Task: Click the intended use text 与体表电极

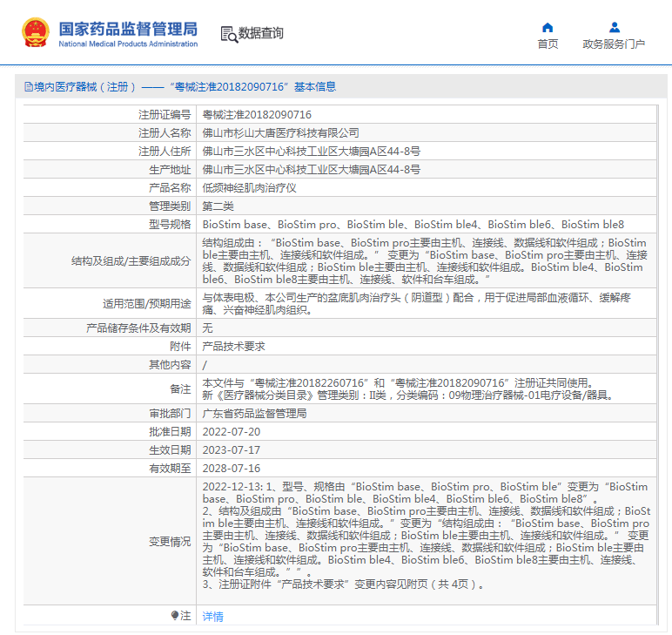Action: pyautogui.click(x=416, y=304)
